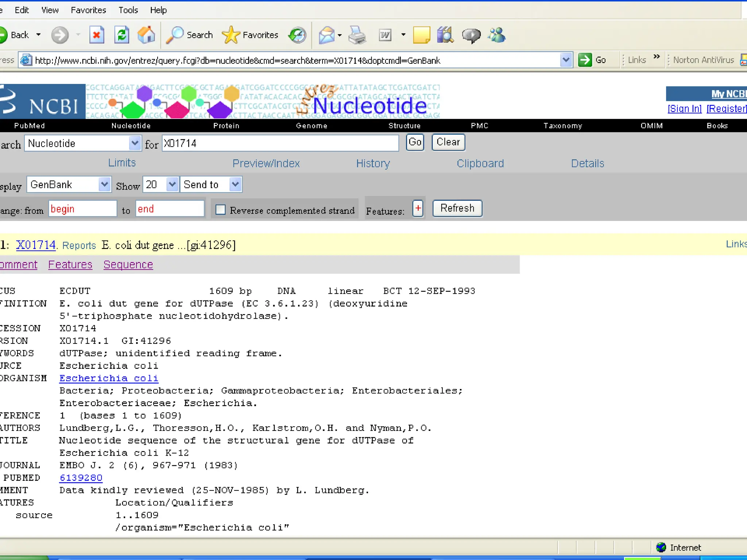
Task: Enable Reverse complemented strand checkbox
Action: tap(220, 210)
